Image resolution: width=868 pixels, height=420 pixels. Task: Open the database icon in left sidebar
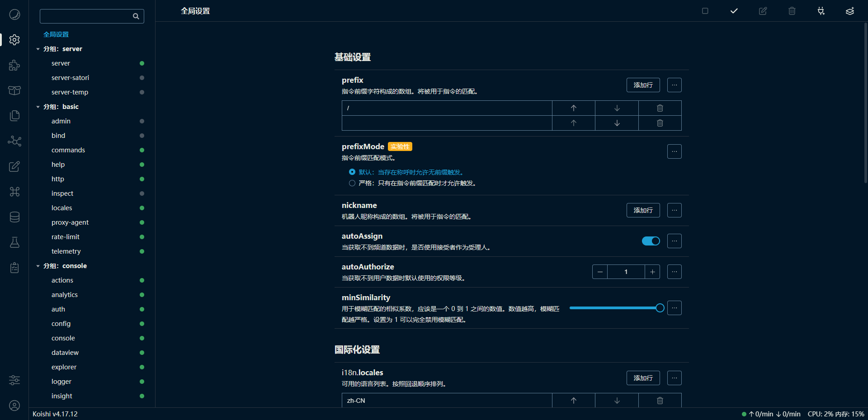14,217
